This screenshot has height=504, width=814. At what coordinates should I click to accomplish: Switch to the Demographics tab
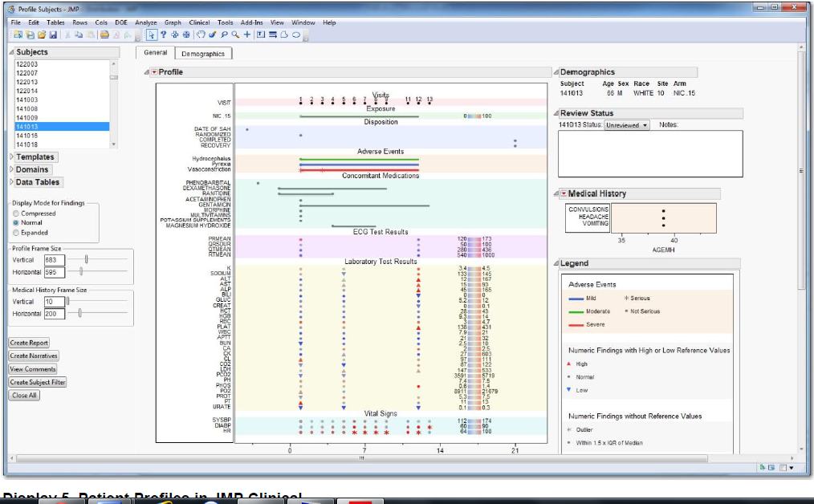click(x=201, y=52)
